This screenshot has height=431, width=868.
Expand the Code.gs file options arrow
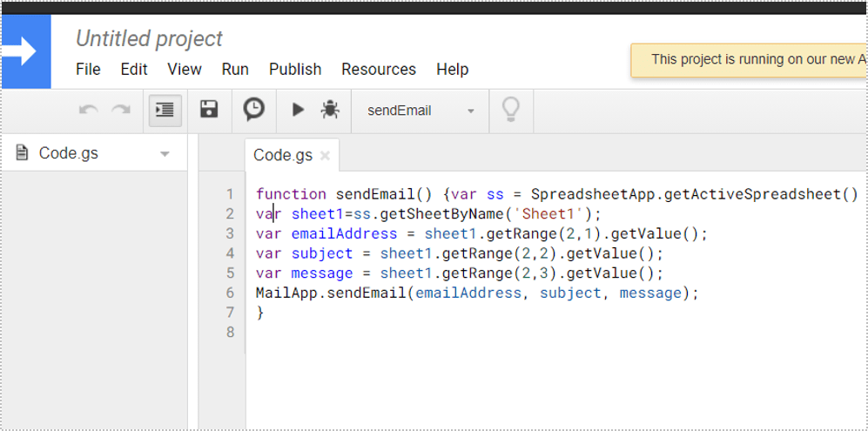tap(165, 154)
